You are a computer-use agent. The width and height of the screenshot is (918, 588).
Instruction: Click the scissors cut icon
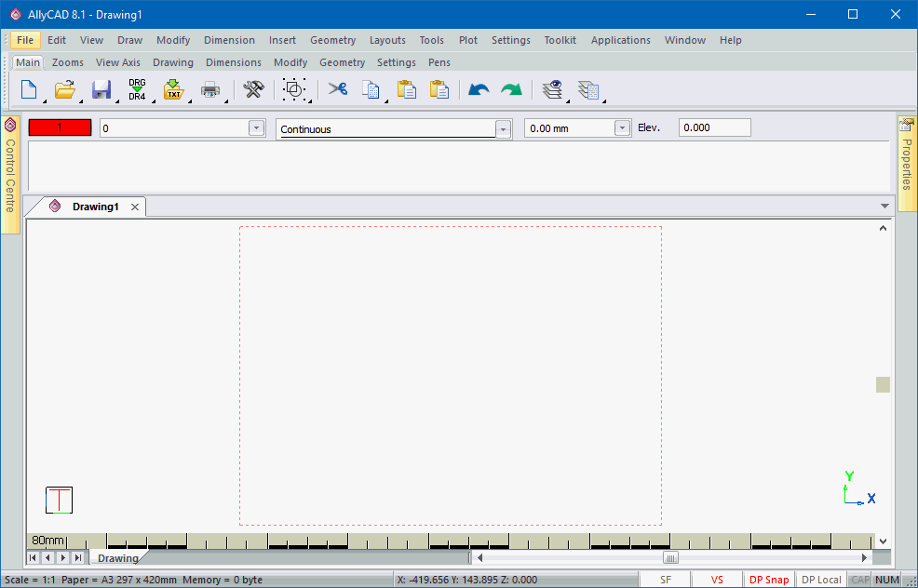[x=337, y=89]
